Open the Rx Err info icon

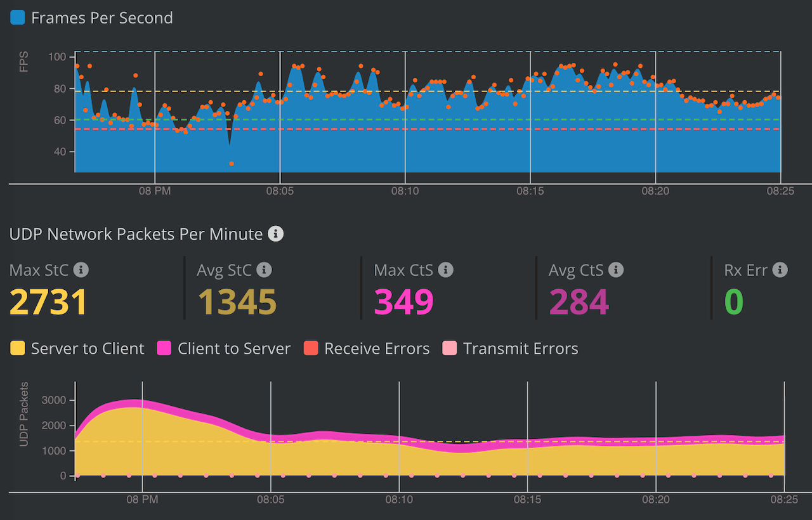780,270
